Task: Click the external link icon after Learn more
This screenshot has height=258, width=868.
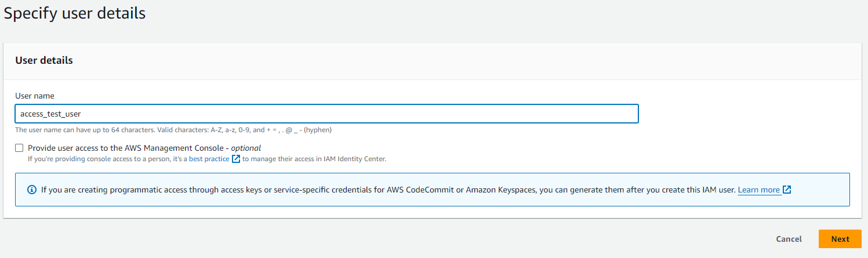Action: coord(787,190)
